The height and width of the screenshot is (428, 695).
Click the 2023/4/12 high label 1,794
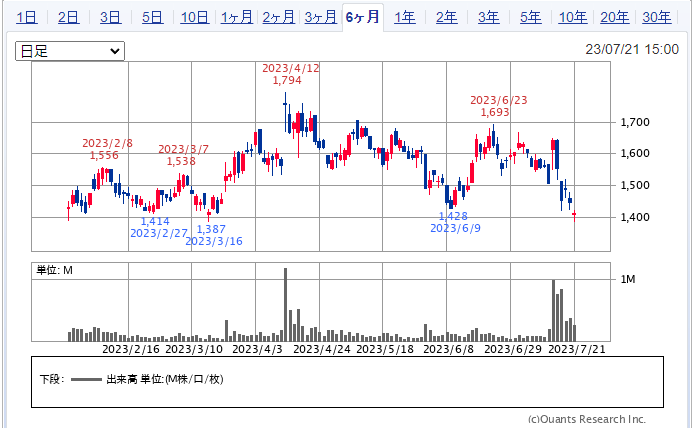coord(287,80)
